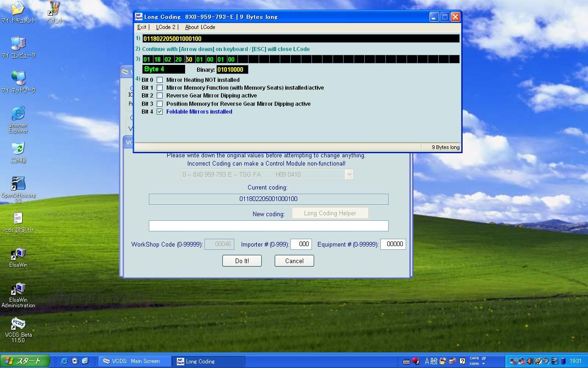Uncheck Bit 4 Foldable Mirrors installed
The height and width of the screenshot is (368, 588).
[x=160, y=111]
